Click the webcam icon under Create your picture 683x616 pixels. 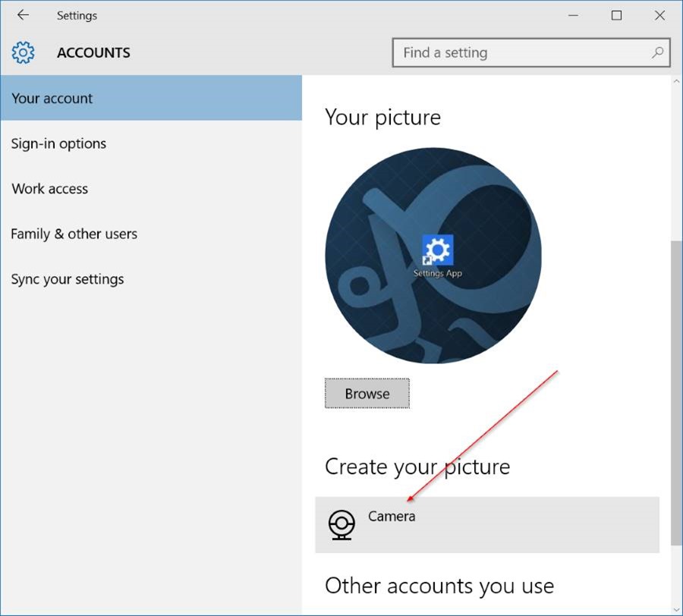[341, 524]
